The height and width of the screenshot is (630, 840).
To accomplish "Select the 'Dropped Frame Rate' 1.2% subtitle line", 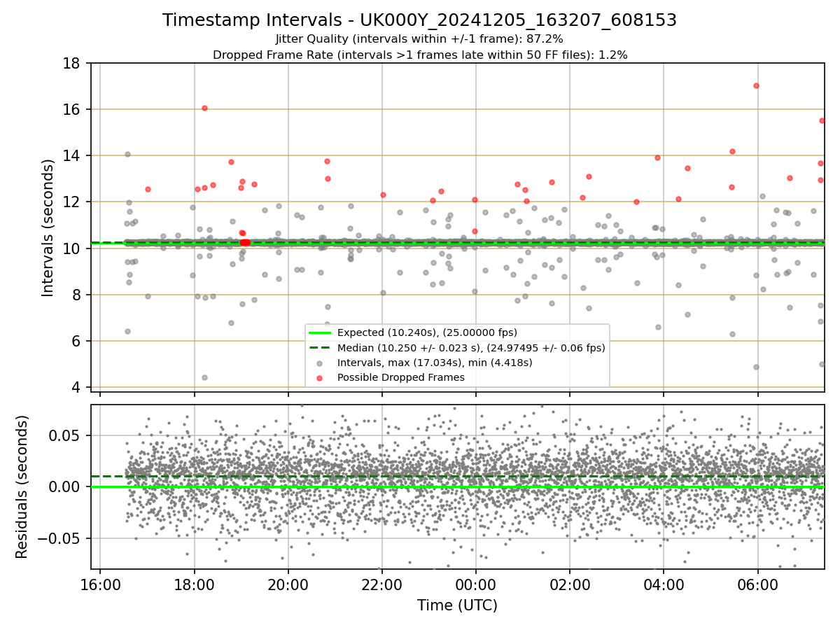I will [419, 55].
